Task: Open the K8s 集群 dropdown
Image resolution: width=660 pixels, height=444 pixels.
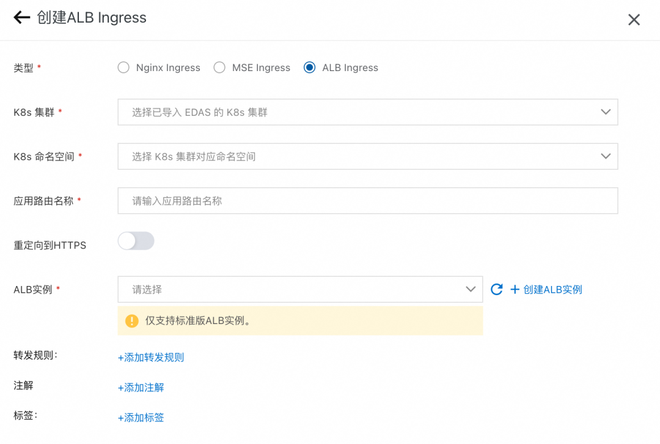Action: (367, 112)
